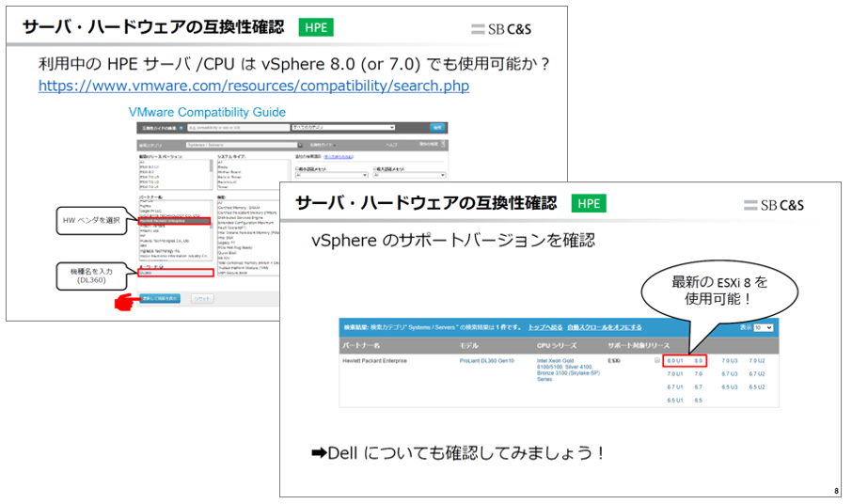The image size is (852, 504).
Task: Click the パートナー名 column header
Action: click(361, 345)
